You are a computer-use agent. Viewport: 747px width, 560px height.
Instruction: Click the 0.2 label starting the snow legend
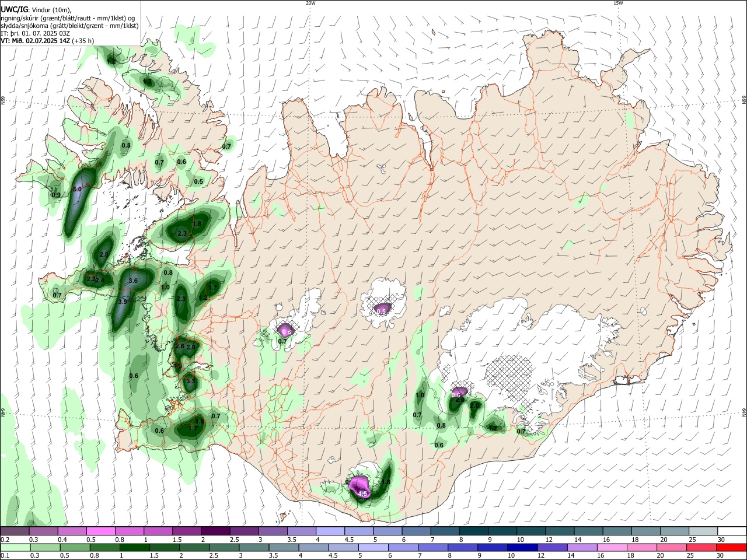[5, 540]
